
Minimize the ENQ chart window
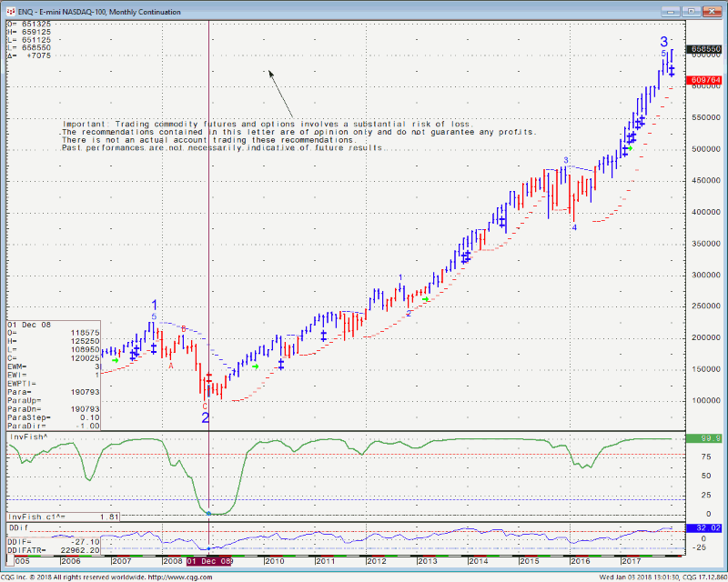(671, 11)
